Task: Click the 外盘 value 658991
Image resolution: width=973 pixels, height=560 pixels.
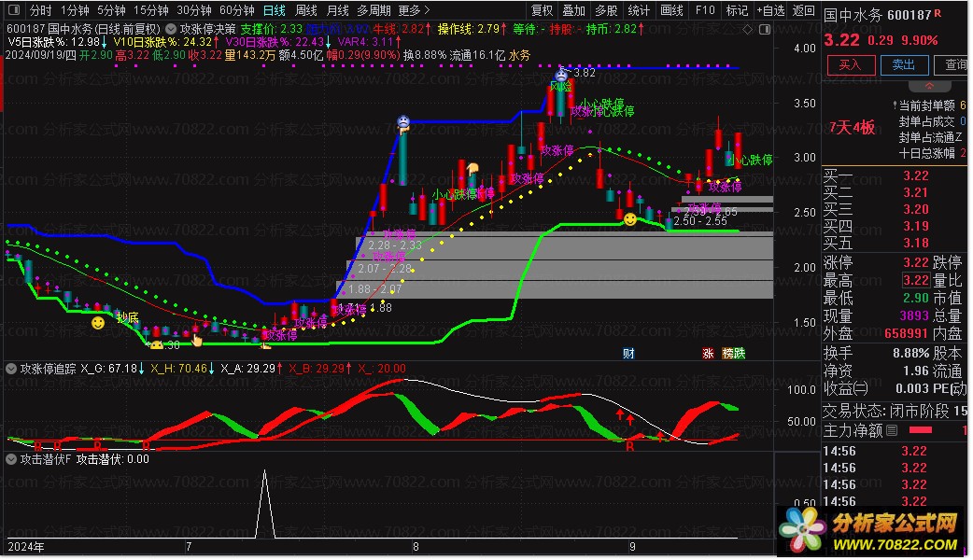Action: (907, 333)
